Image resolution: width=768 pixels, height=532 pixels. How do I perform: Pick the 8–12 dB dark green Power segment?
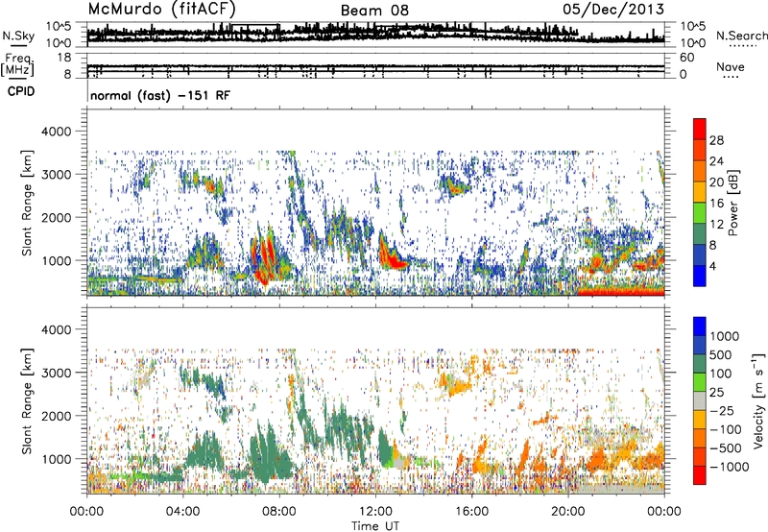pos(700,234)
